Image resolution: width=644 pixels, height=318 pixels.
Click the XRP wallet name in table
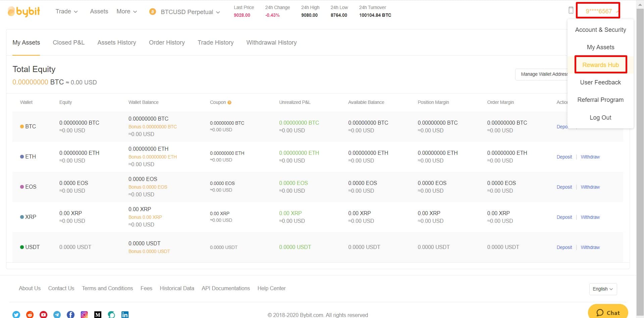[x=31, y=217]
